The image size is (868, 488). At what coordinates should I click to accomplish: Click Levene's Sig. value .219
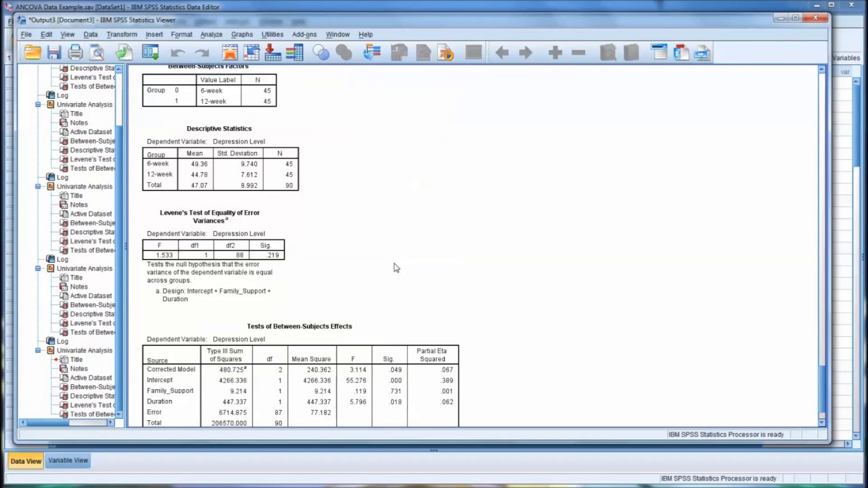(x=273, y=256)
